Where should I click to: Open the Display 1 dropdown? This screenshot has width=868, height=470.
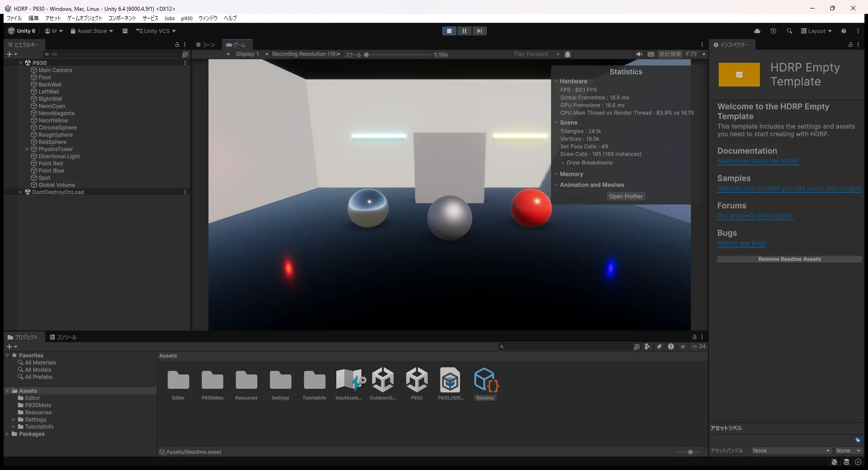[252, 54]
